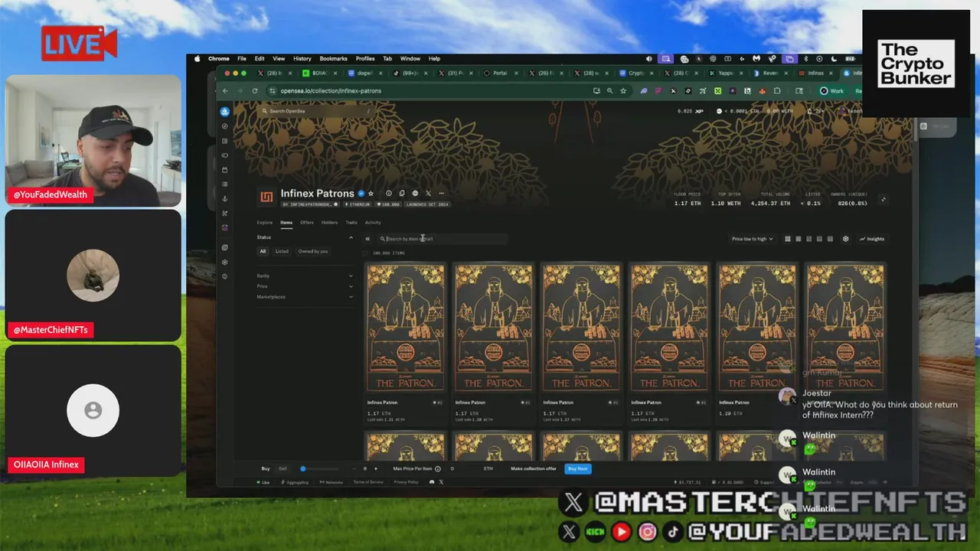Click the Instagram icon in bottom overlay
Screen dimensions: 980x551
click(648, 531)
